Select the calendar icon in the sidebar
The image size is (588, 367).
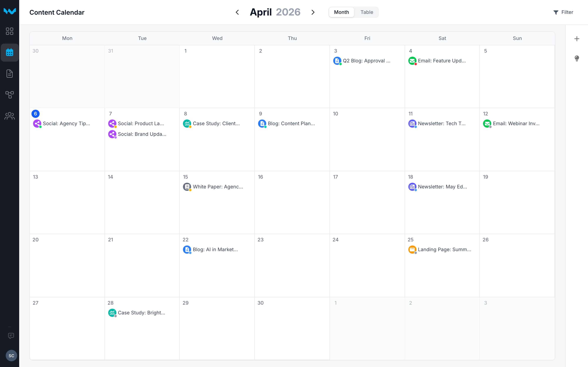10,52
